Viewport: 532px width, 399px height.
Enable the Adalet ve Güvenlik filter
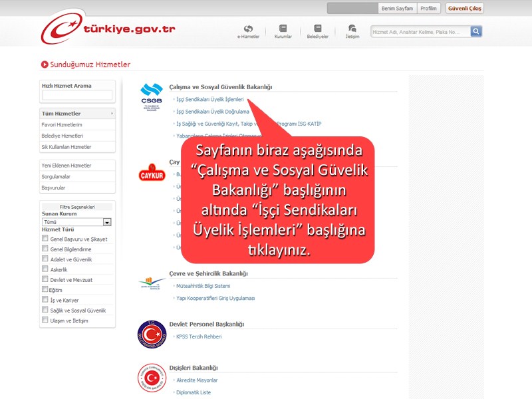45,259
